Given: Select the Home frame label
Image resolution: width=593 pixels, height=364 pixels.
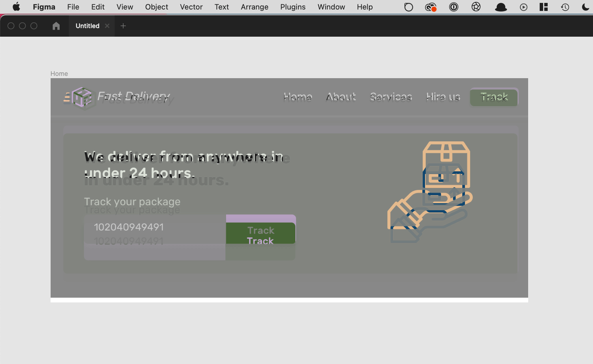Looking at the screenshot, I should pyautogui.click(x=59, y=74).
